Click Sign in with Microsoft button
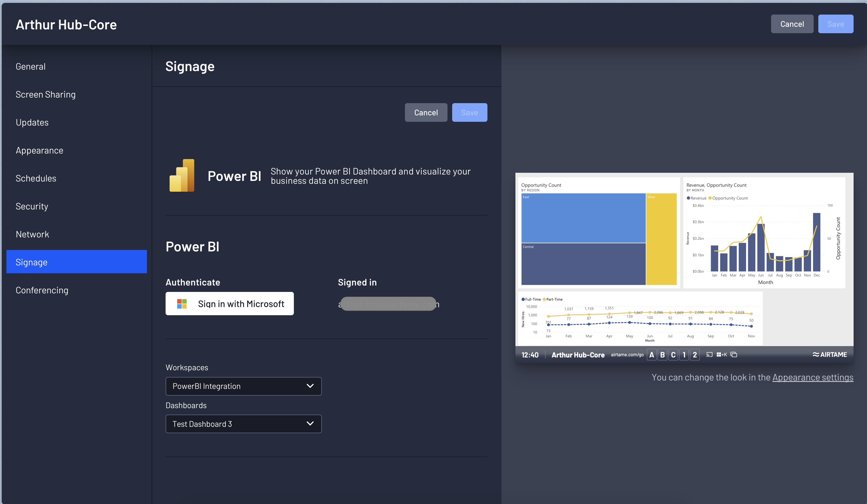Image resolution: width=867 pixels, height=504 pixels. [229, 304]
